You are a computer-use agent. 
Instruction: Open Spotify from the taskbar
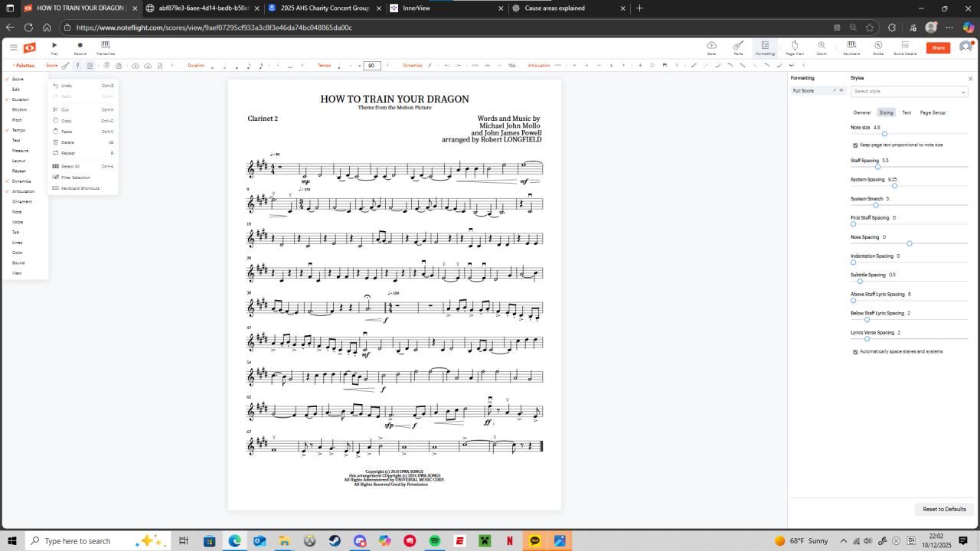pyautogui.click(x=435, y=541)
